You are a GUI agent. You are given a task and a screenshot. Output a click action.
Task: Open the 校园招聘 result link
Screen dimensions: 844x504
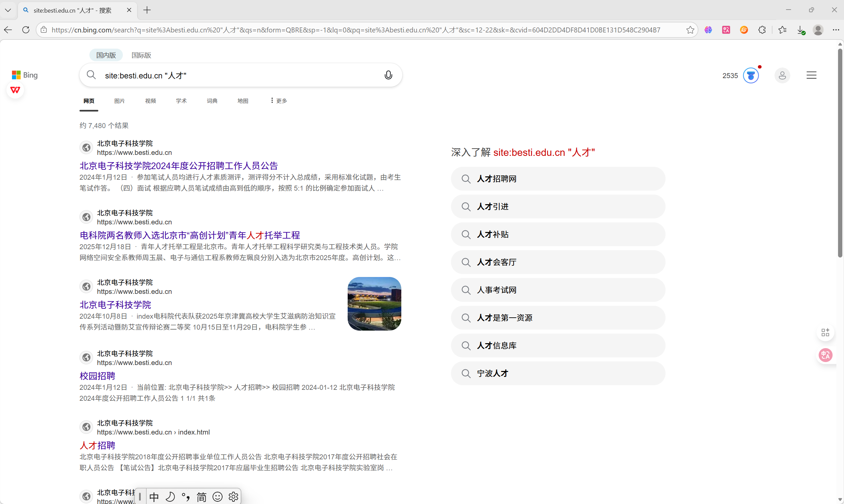pyautogui.click(x=97, y=376)
